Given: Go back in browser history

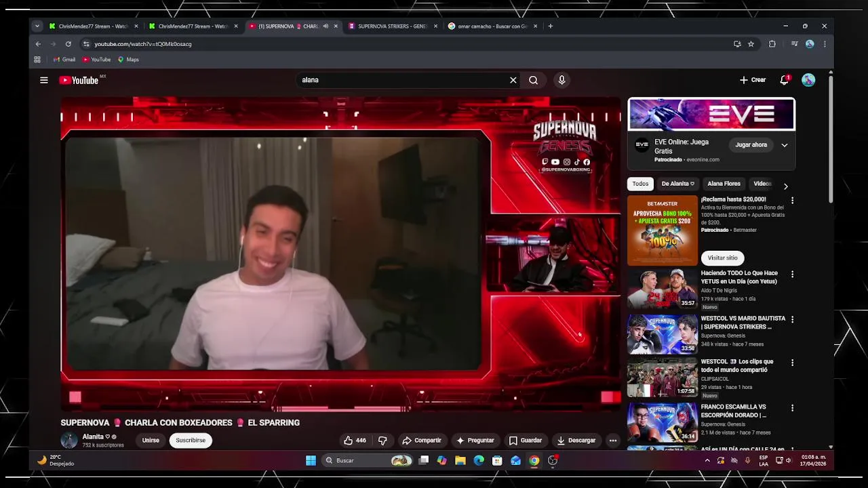Looking at the screenshot, I should [x=38, y=44].
